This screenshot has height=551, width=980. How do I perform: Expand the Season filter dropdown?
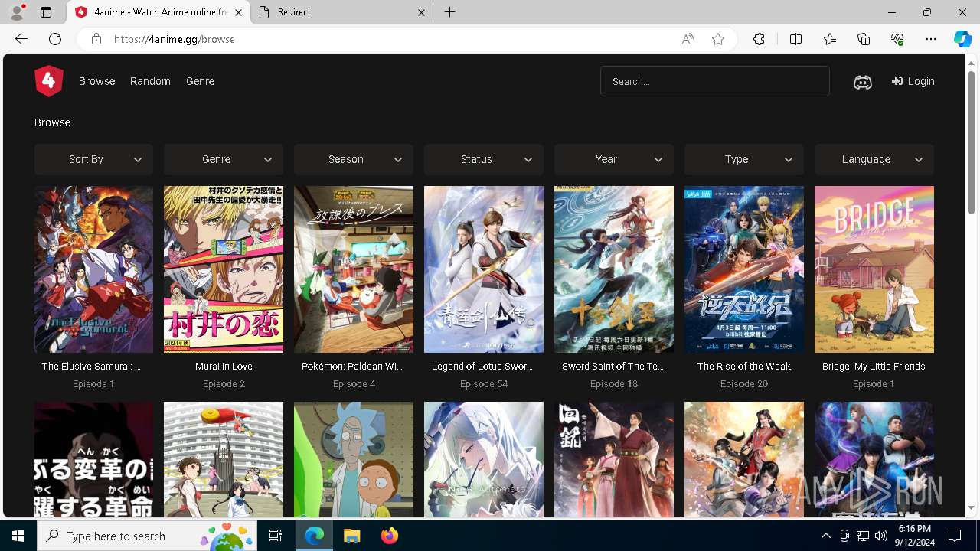click(354, 159)
